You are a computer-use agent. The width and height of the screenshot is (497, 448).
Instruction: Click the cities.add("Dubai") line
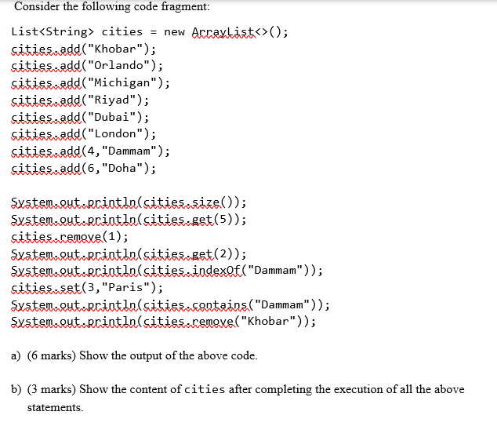coord(80,118)
